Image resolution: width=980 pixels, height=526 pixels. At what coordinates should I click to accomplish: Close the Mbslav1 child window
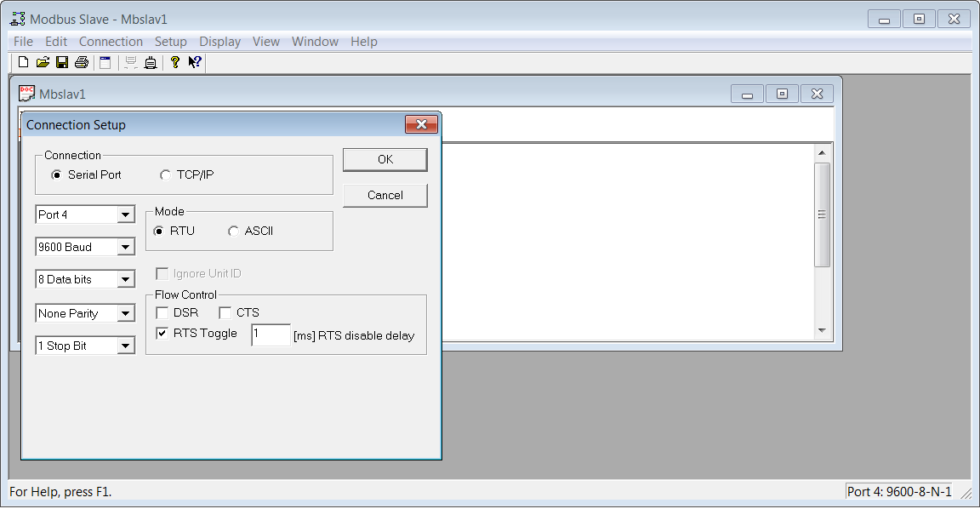coord(817,94)
